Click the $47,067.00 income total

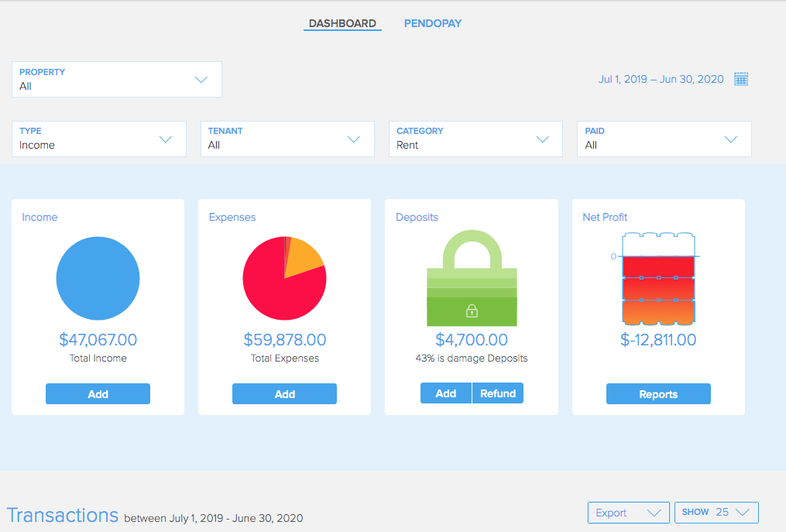tap(98, 339)
